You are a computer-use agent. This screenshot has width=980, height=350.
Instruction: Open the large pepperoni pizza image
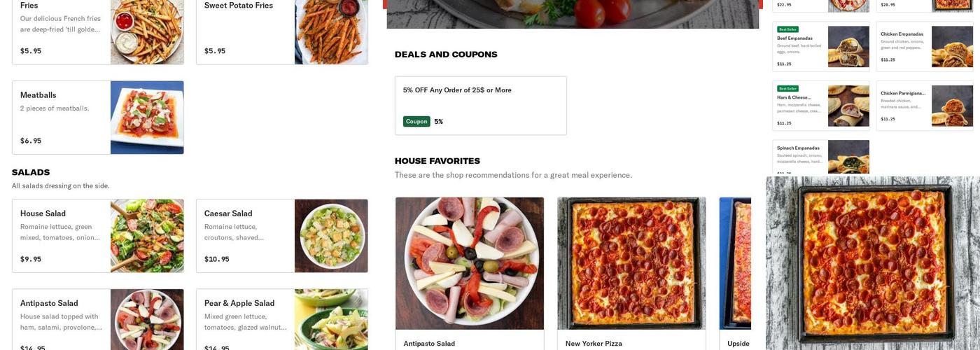[873, 263]
